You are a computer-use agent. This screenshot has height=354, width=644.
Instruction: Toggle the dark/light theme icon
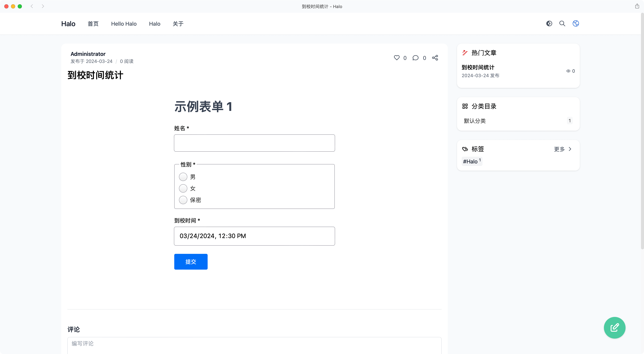[549, 23]
